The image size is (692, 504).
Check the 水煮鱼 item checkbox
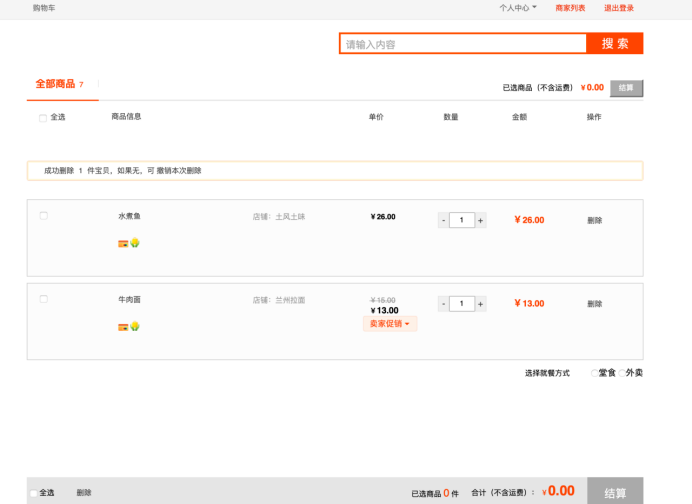tap(43, 216)
